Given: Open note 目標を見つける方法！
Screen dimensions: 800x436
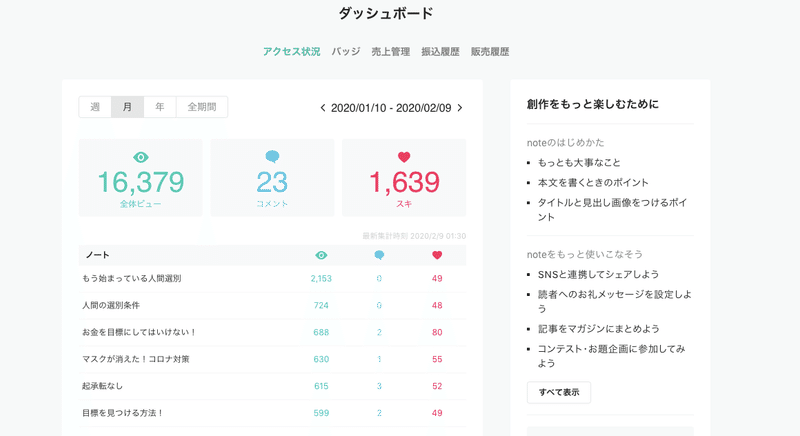Looking at the screenshot, I should (122, 413).
